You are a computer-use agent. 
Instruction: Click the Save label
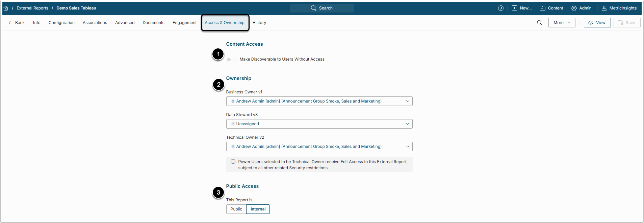pos(630,23)
